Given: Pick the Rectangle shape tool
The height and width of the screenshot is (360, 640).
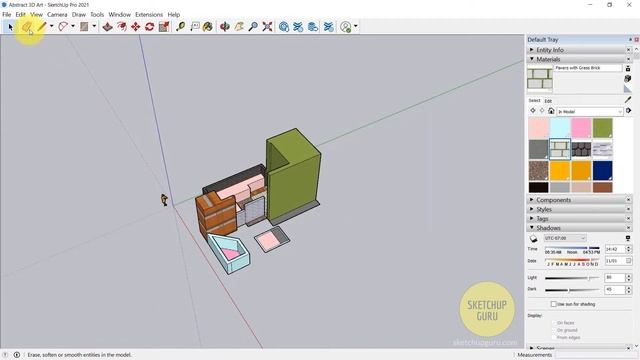Looking at the screenshot, I should 84,27.
